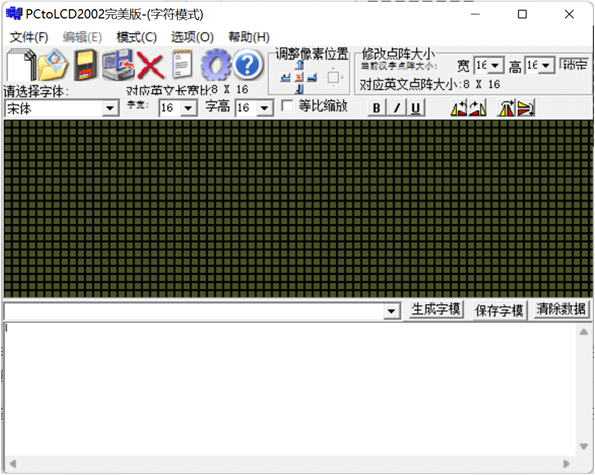The width and height of the screenshot is (595, 475).
Task: Open settings with the gear icon
Action: coord(216,65)
